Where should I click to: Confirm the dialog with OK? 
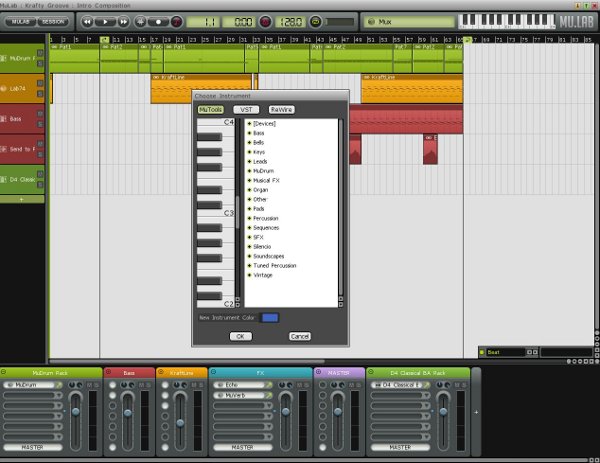(x=240, y=336)
